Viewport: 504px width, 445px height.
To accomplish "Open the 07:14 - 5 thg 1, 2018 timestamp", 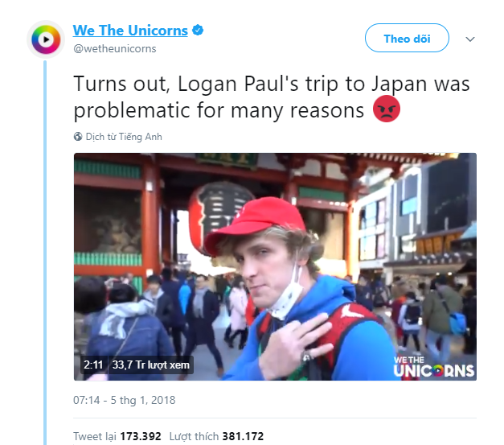I will [x=125, y=400].
